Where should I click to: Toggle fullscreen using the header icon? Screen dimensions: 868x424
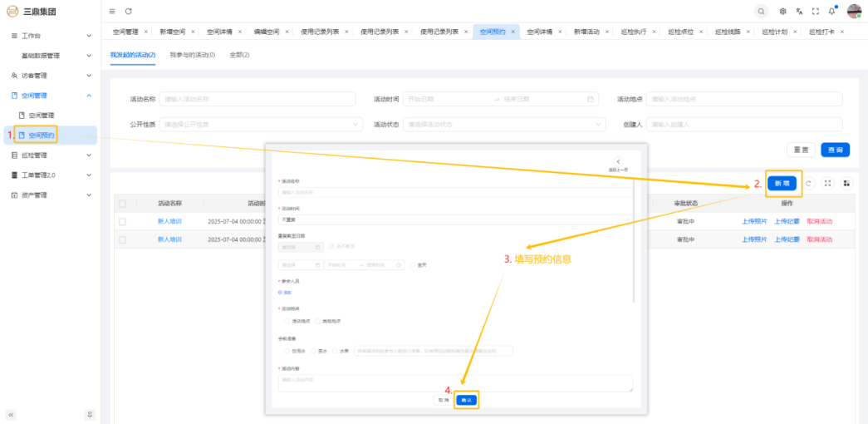(x=815, y=11)
